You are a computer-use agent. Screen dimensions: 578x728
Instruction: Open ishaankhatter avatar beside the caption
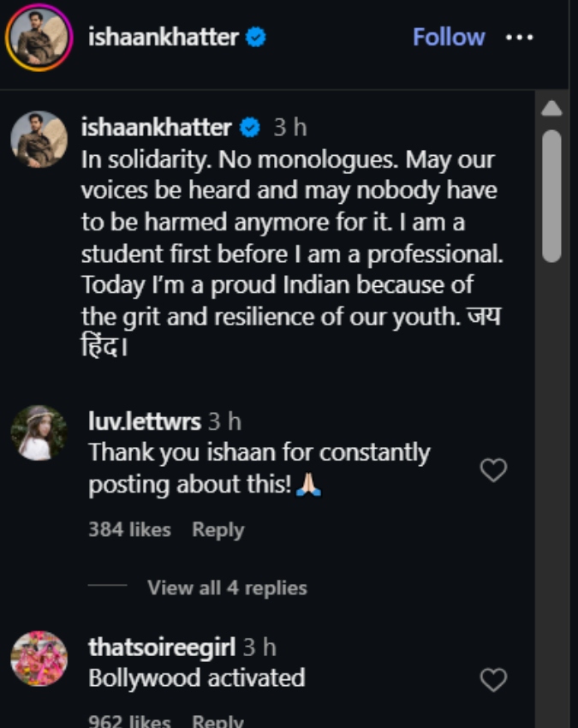(39, 140)
